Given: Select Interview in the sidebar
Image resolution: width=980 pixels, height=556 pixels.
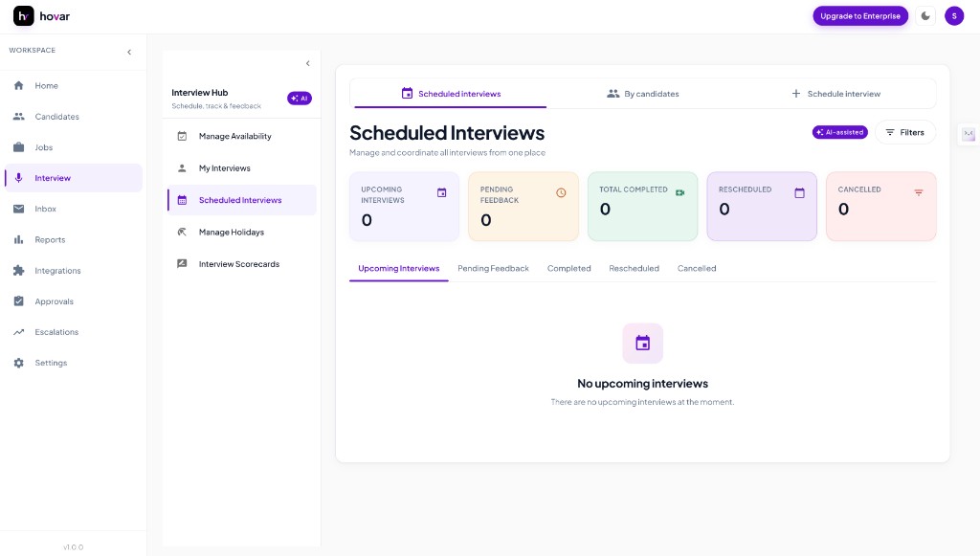Looking at the screenshot, I should [73, 178].
